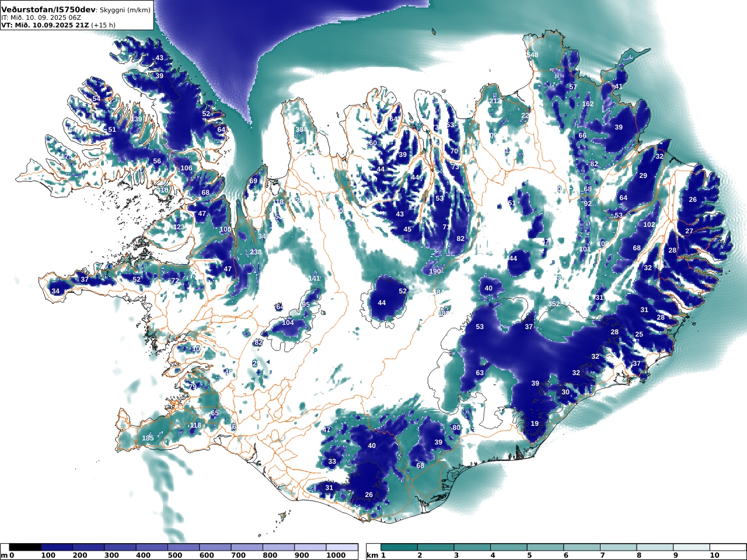Click visibility value 101 on the map
This screenshot has height=560, width=747.
(585, 250)
